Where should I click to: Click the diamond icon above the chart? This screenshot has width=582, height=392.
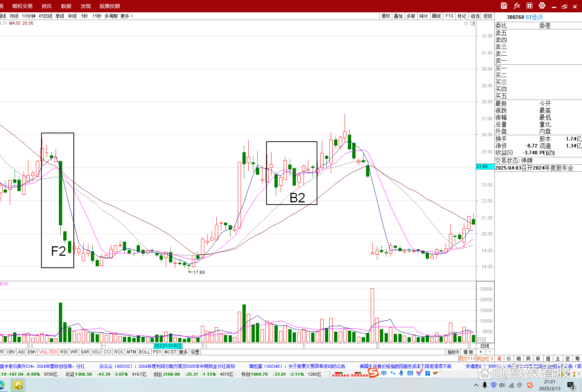click(x=466, y=23)
